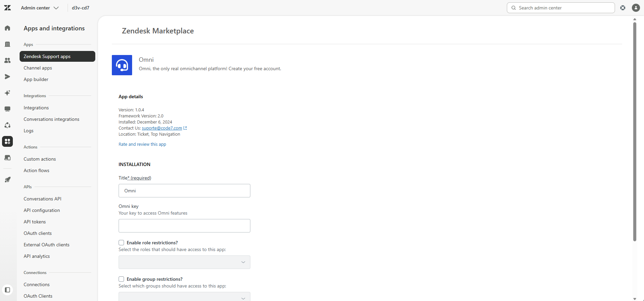Open the roles selection dropdown
Viewport: 644px width, 301px height.
coord(184,262)
